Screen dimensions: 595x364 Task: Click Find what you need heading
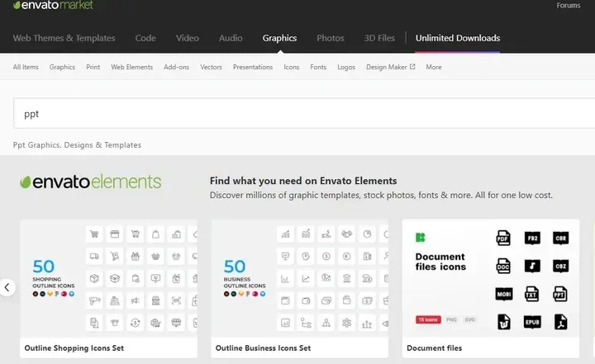click(x=303, y=181)
